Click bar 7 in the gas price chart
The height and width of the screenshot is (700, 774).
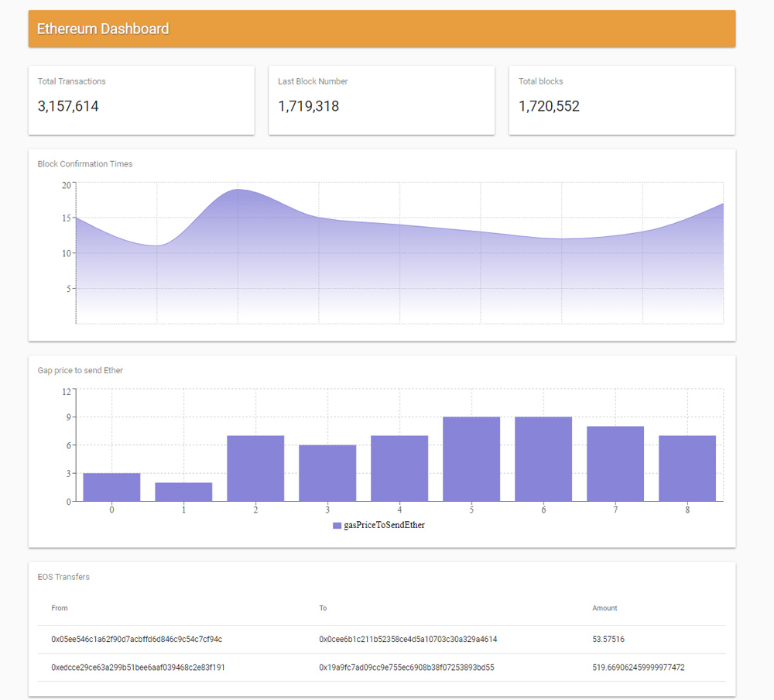click(x=615, y=464)
